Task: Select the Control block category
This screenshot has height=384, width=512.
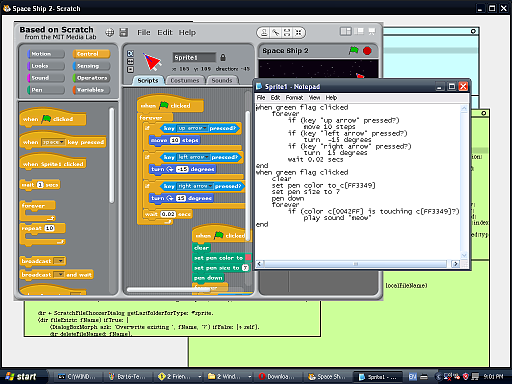Action: [x=91, y=54]
